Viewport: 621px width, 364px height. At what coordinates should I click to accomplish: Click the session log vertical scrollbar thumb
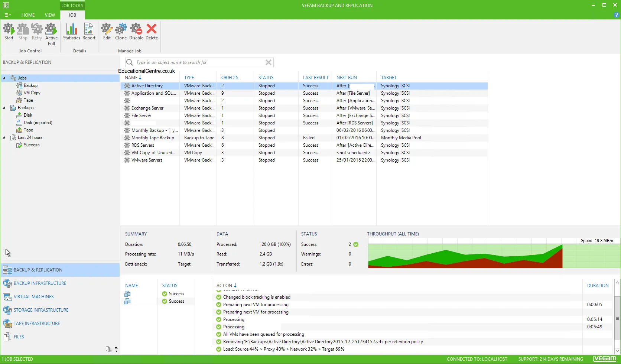click(617, 318)
